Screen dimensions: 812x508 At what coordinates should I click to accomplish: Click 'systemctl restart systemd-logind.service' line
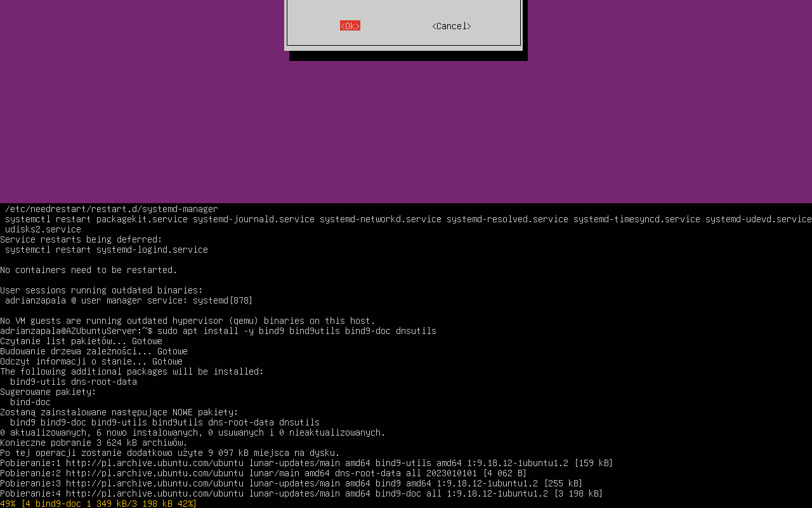[x=107, y=250]
